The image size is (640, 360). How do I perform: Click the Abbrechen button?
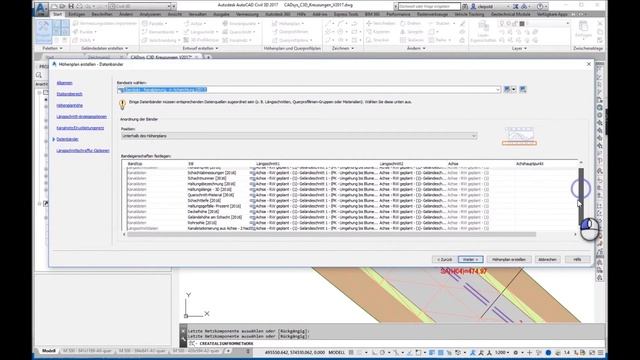[x=547, y=260]
